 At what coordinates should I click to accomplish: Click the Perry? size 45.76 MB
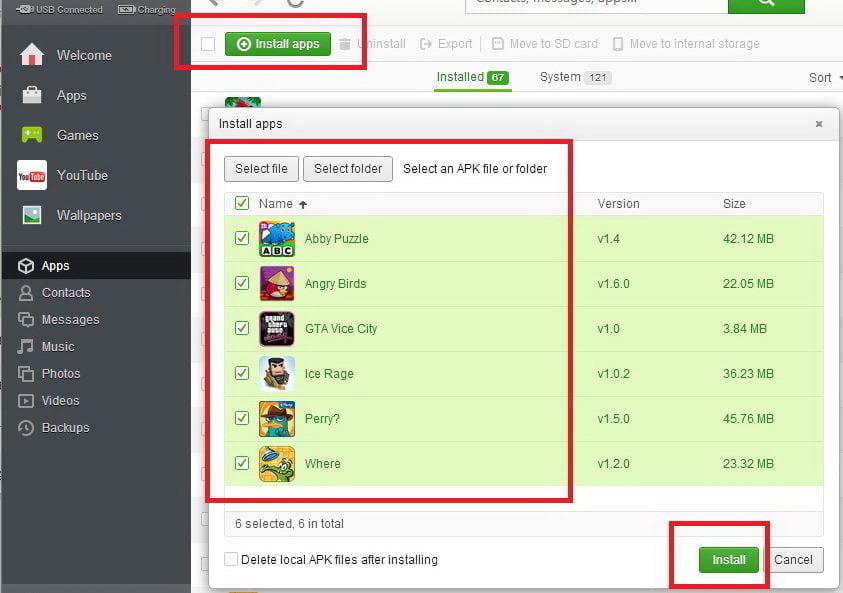tap(748, 419)
